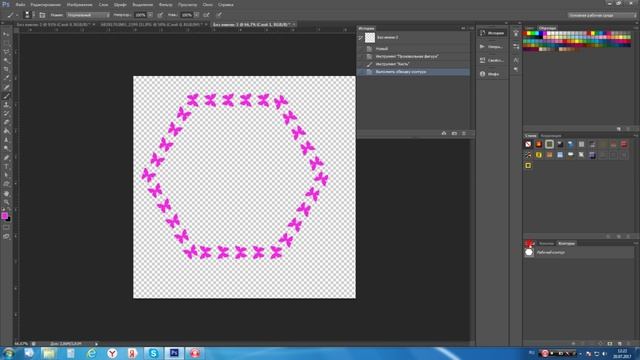Select the Brush tool in the toolbox
The height and width of the screenshot is (360, 640).
[x=7, y=96]
